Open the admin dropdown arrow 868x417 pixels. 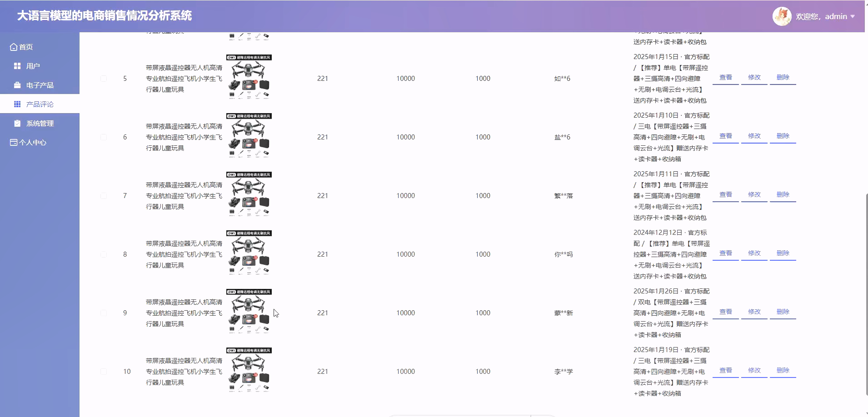click(853, 16)
